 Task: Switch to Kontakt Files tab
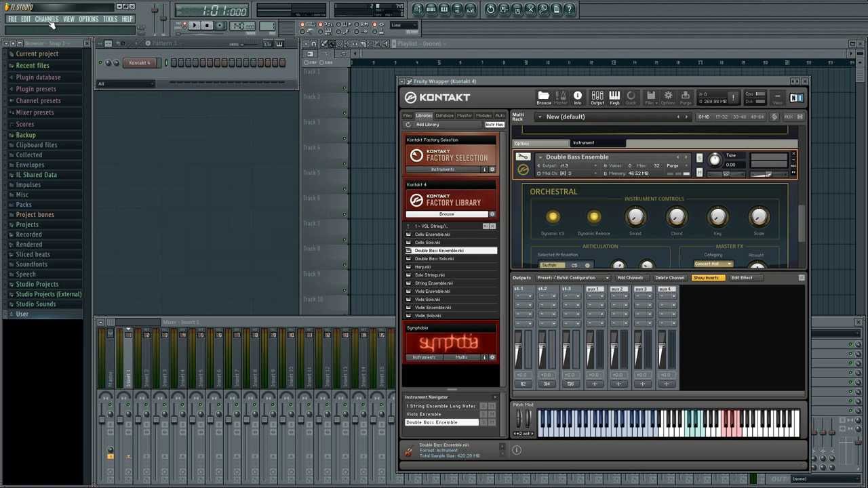pos(408,115)
